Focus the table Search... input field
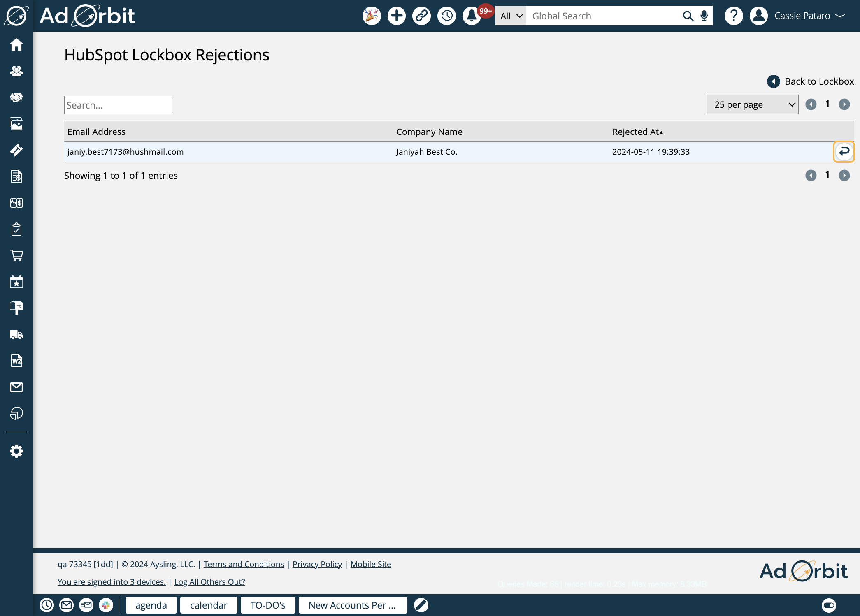Screen dimensions: 860x616 [x=118, y=105]
